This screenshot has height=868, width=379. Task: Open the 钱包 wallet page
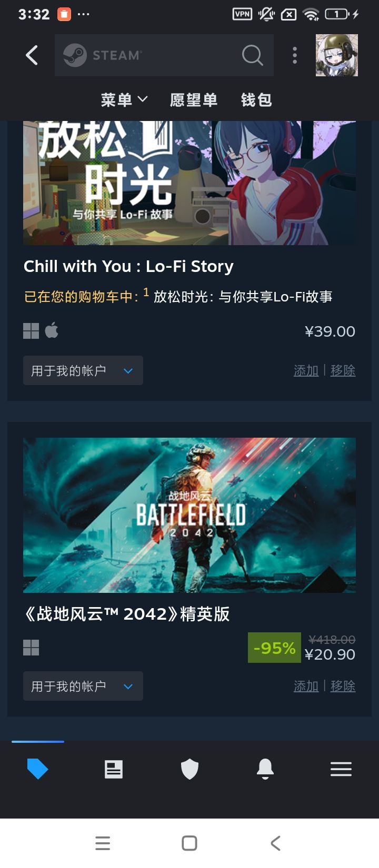click(x=256, y=99)
